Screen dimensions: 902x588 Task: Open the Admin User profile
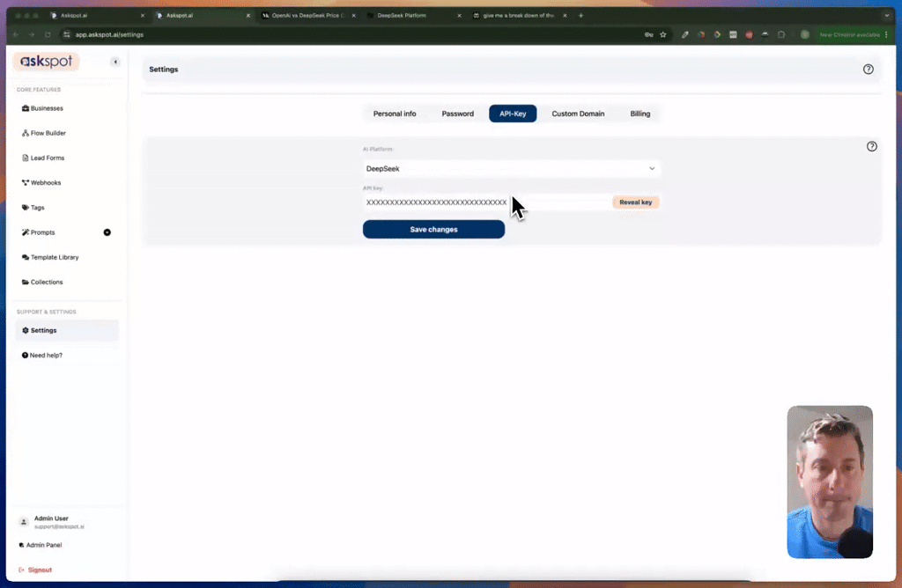point(53,522)
